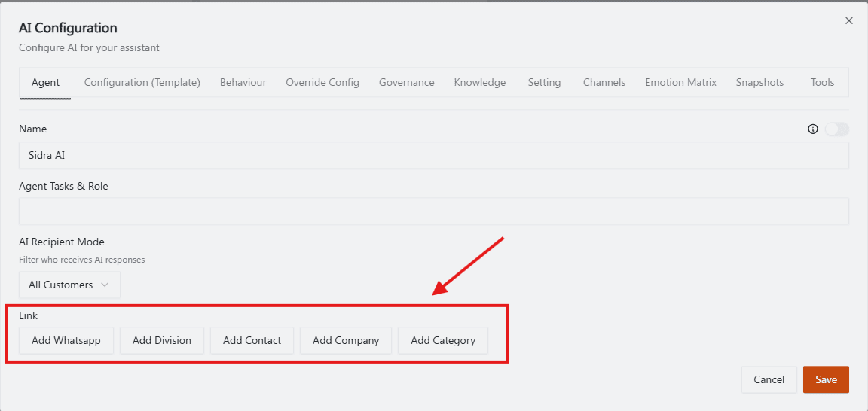Click the info icon beside the toggle

(x=813, y=129)
